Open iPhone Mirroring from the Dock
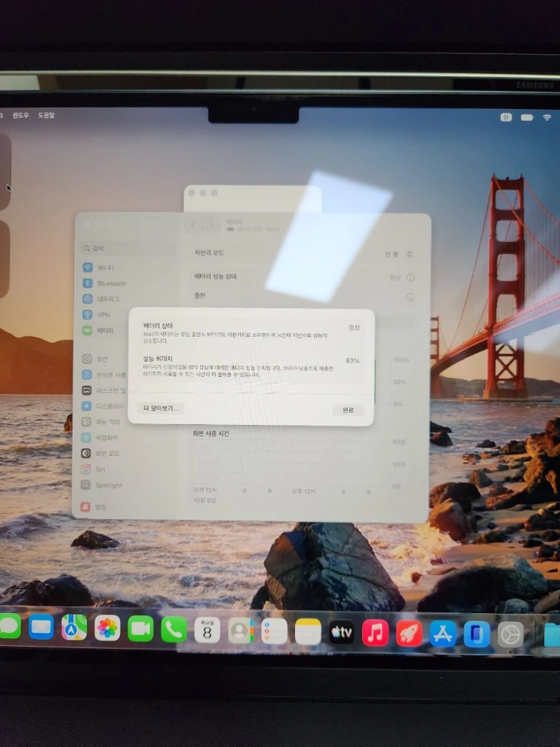560x747 pixels. click(476, 634)
